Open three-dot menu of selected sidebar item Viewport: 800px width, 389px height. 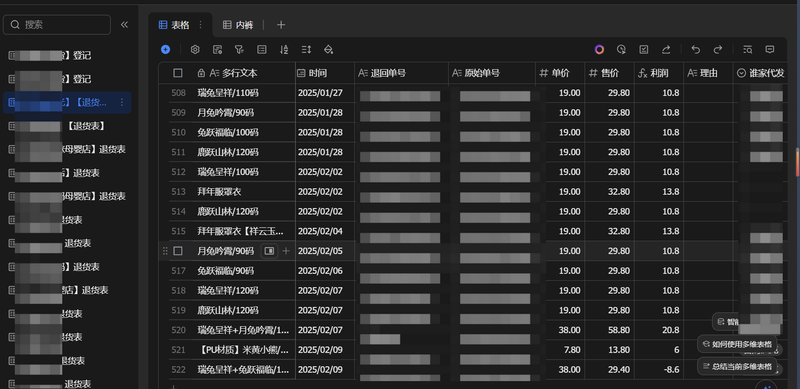(x=121, y=103)
